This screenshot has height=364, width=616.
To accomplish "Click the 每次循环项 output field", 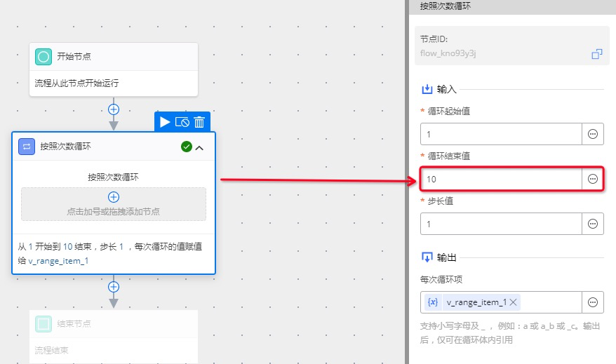I will 501,302.
